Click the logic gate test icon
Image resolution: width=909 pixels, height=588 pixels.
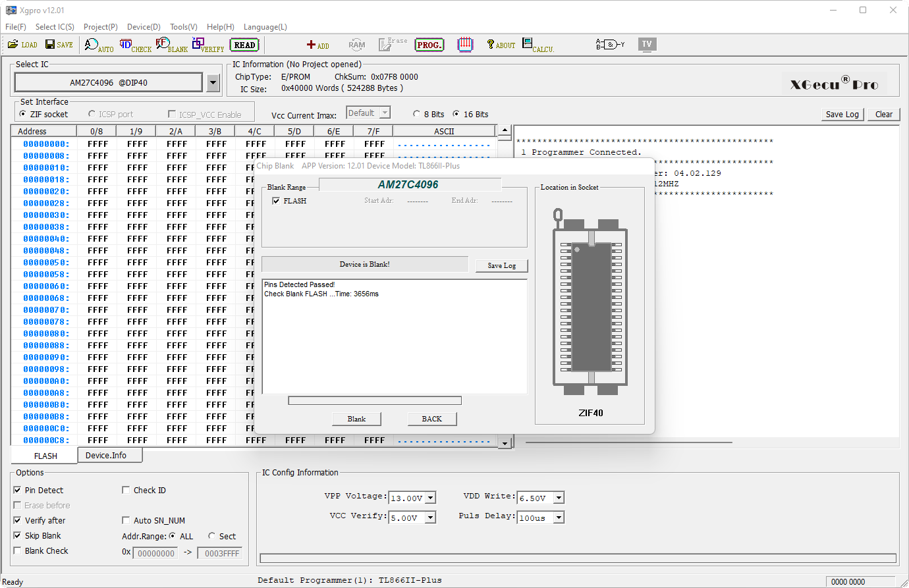coord(610,44)
